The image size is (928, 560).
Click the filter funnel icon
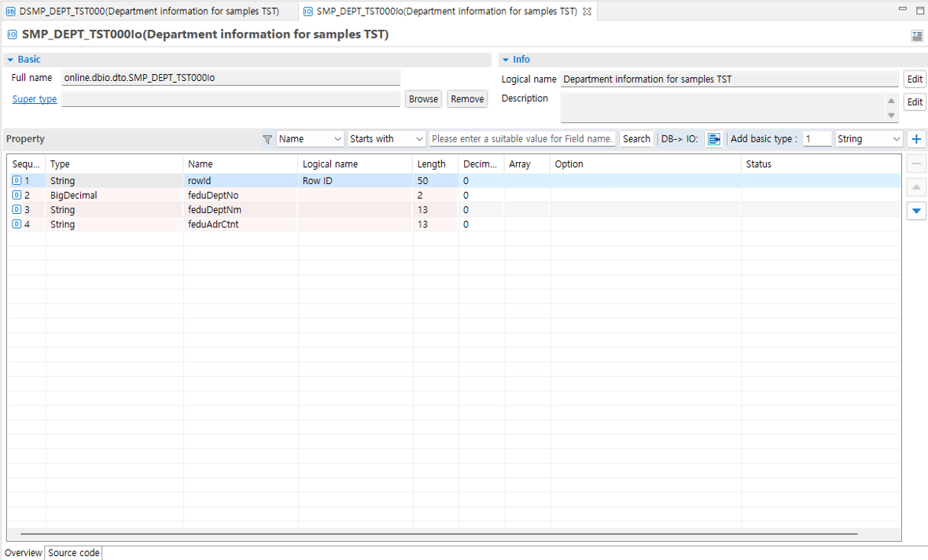tap(267, 139)
